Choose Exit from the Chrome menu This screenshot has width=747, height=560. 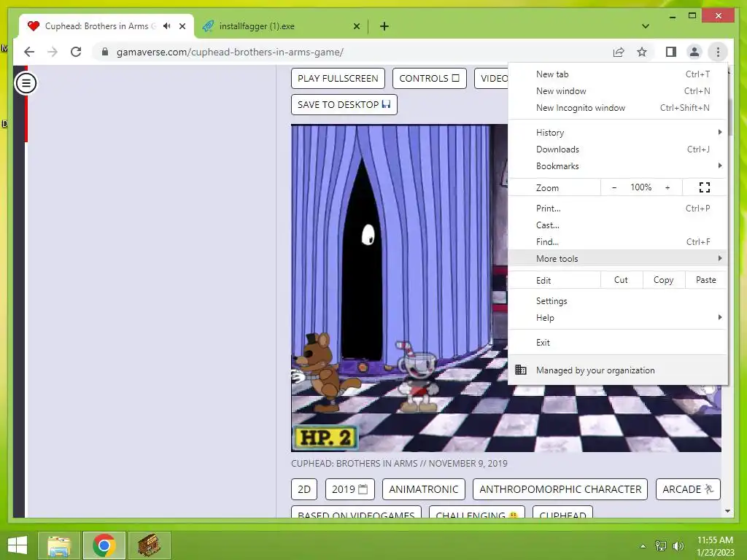tap(618, 343)
